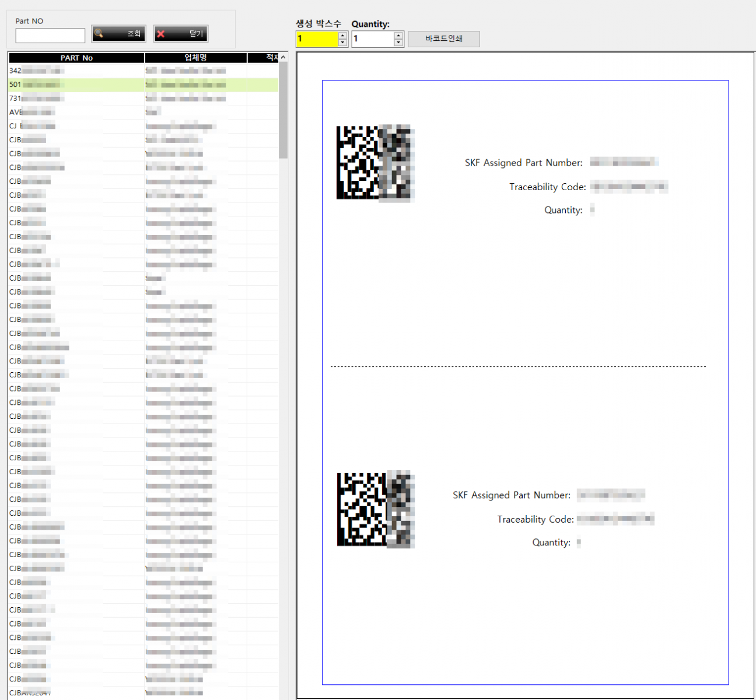This screenshot has height=700, width=756.
Task: Sort by the 업체명 column header
Action: coord(196,58)
